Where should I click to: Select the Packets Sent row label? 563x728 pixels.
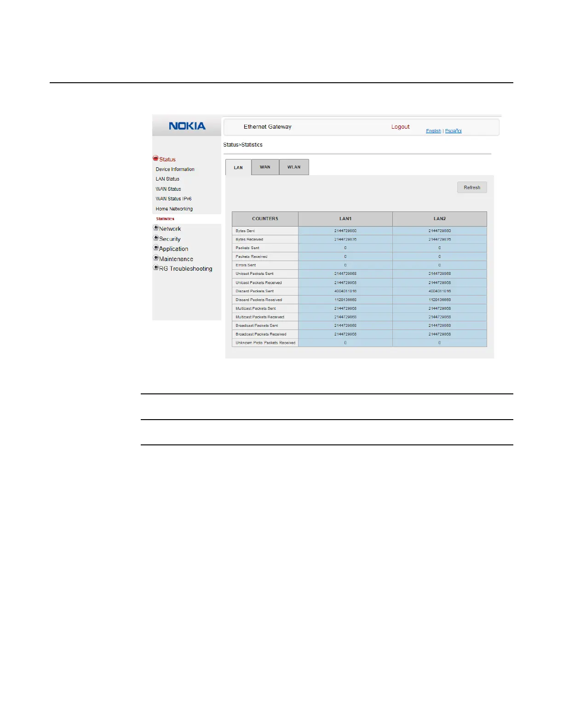[247, 248]
